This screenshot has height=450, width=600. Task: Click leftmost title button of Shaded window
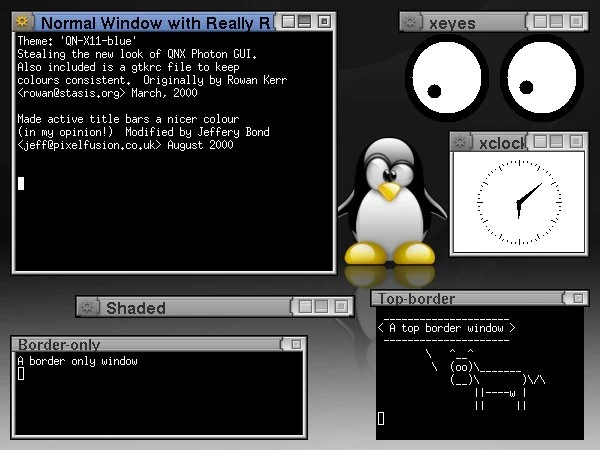[x=305, y=307]
